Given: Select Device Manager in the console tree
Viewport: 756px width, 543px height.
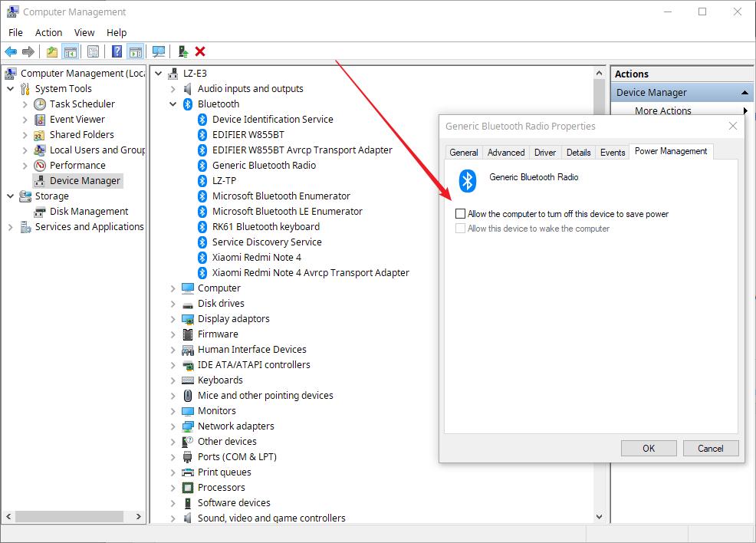Looking at the screenshot, I should [x=85, y=181].
